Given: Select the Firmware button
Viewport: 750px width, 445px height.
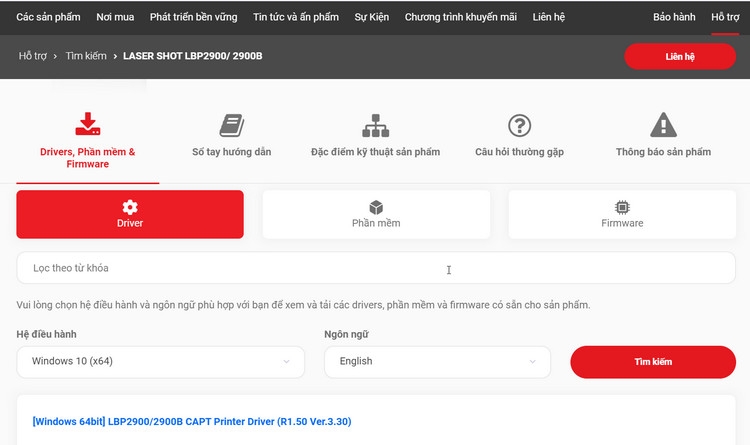Looking at the screenshot, I should [622, 214].
